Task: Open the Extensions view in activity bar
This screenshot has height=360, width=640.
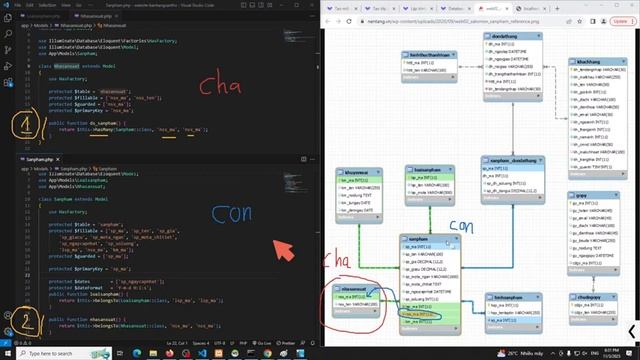Action: (x=8, y=82)
